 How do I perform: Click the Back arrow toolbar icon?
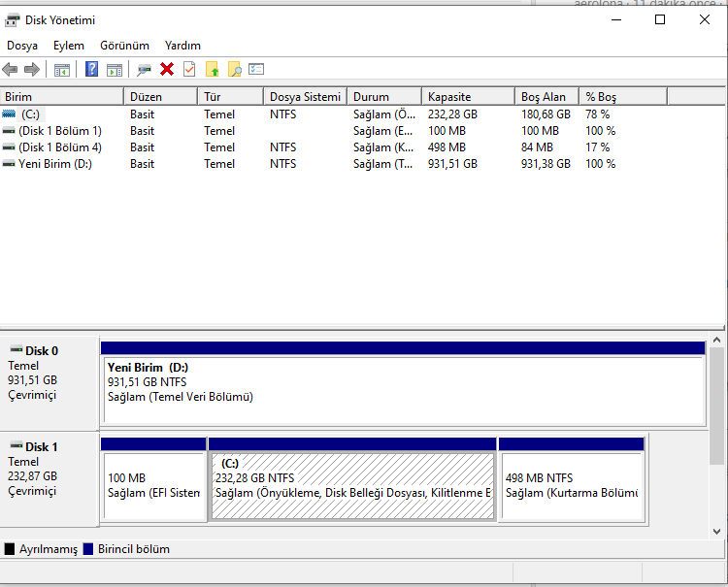(x=10, y=70)
